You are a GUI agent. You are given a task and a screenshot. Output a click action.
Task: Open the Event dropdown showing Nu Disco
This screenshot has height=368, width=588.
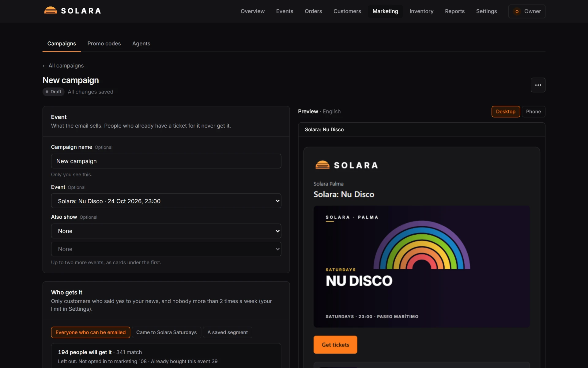coord(166,201)
